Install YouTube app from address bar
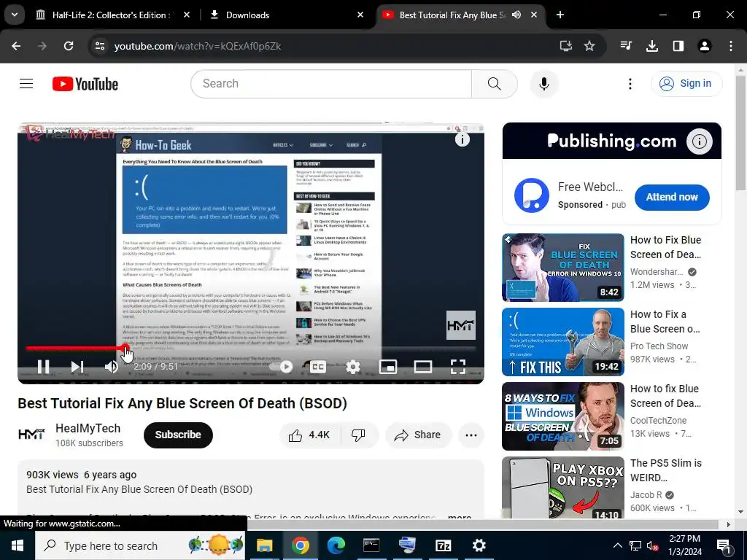This screenshot has width=747, height=560. 565,46
